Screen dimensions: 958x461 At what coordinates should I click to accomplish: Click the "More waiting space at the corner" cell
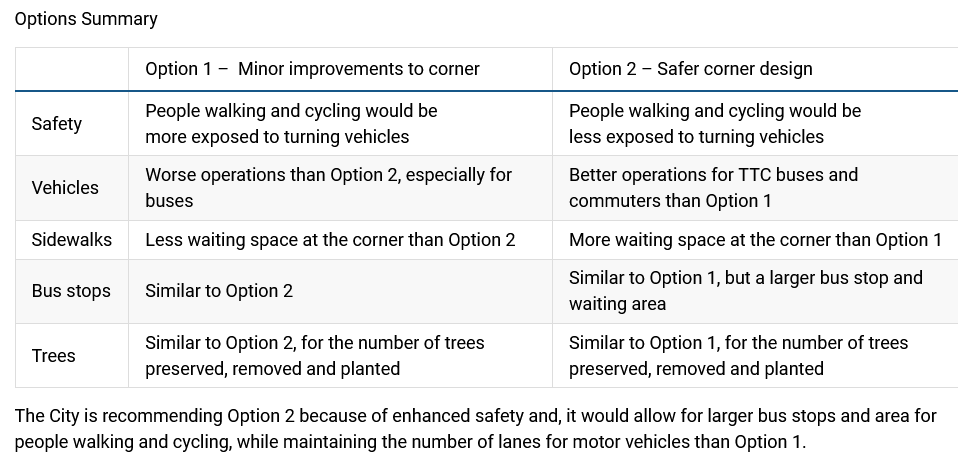pos(755,240)
